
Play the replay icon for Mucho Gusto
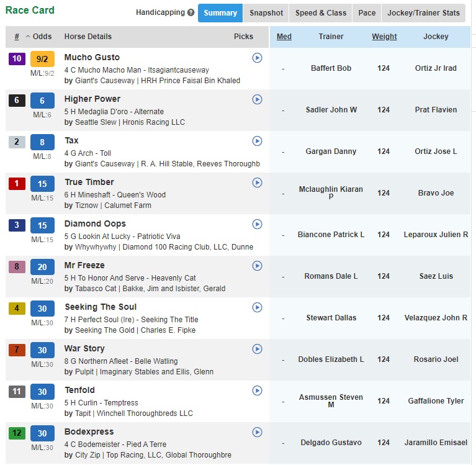click(257, 58)
